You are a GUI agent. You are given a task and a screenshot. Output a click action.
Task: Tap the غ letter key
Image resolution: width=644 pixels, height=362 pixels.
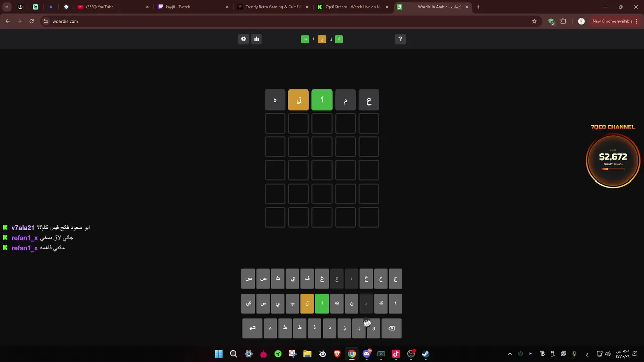coord(322,279)
